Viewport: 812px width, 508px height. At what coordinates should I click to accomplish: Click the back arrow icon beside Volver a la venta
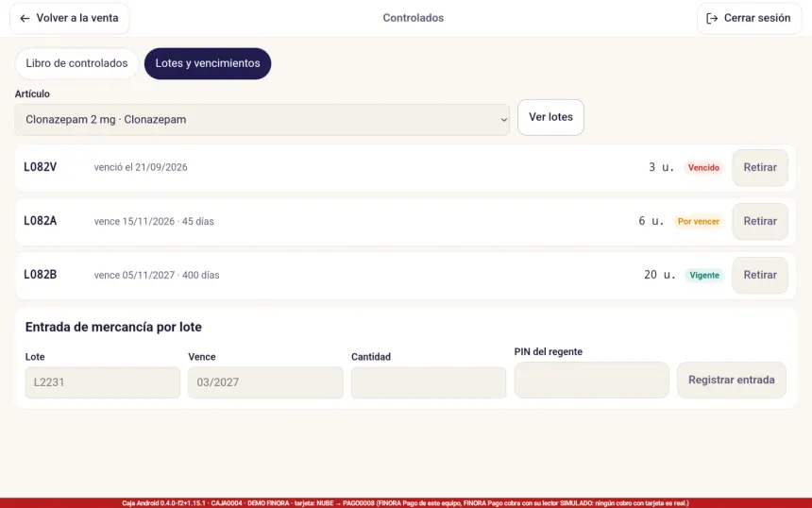coord(25,18)
